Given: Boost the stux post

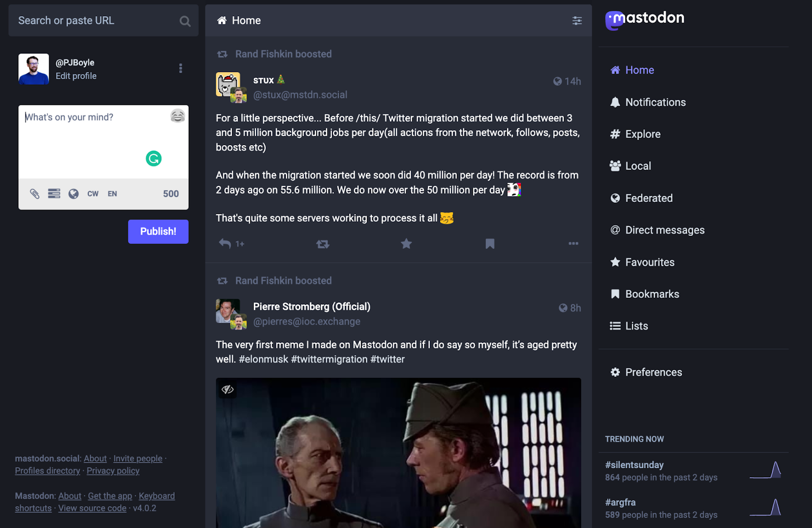Looking at the screenshot, I should pos(323,244).
